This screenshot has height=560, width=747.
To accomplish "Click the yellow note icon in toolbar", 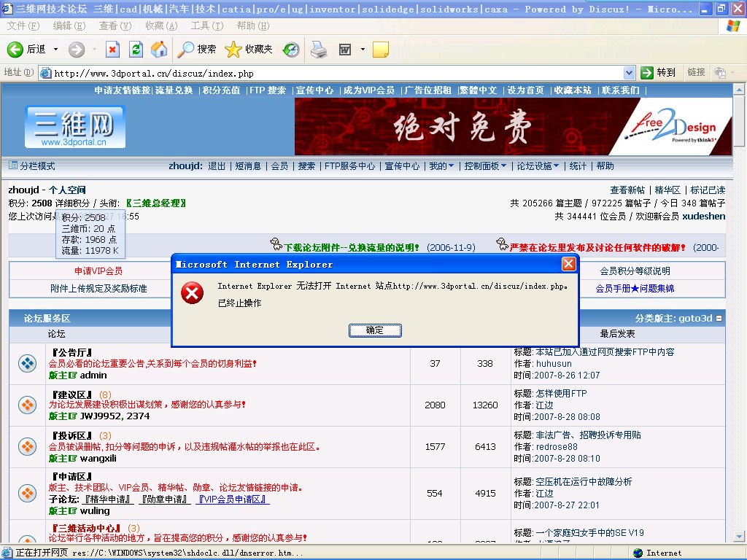I will pos(380,49).
